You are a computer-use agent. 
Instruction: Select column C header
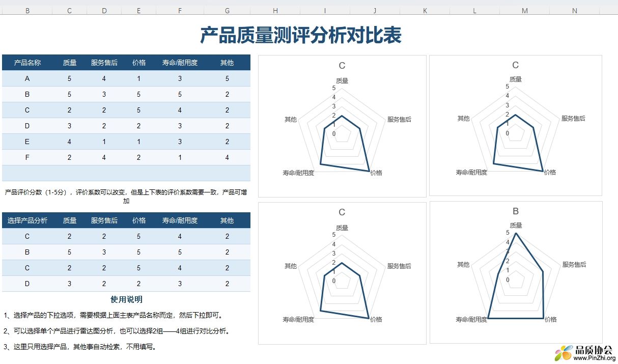[70, 11]
